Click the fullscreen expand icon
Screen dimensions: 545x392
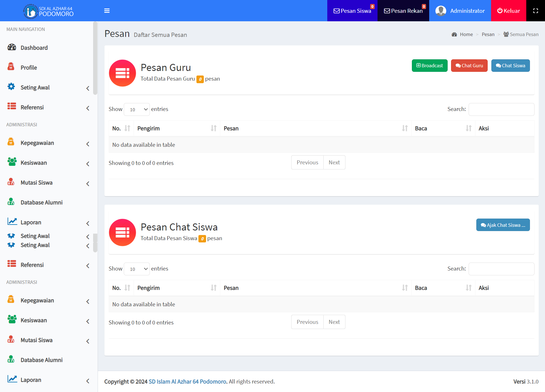pos(535,11)
